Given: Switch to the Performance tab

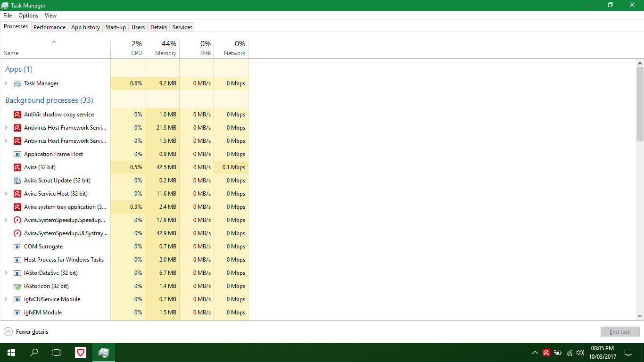Looking at the screenshot, I should pos(50,27).
